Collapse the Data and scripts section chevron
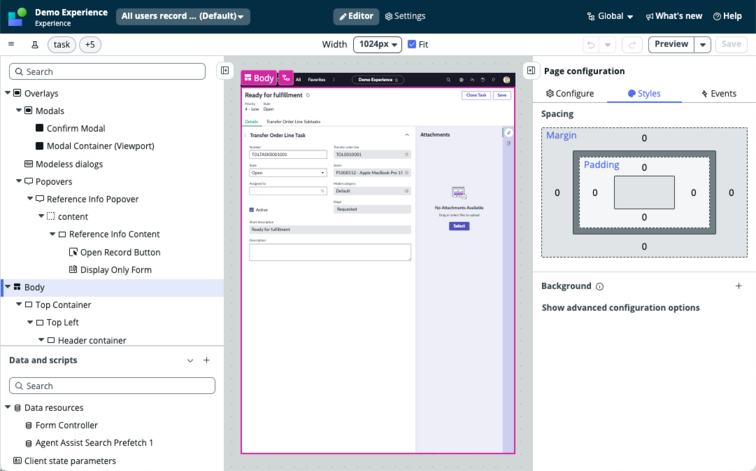 pos(190,361)
